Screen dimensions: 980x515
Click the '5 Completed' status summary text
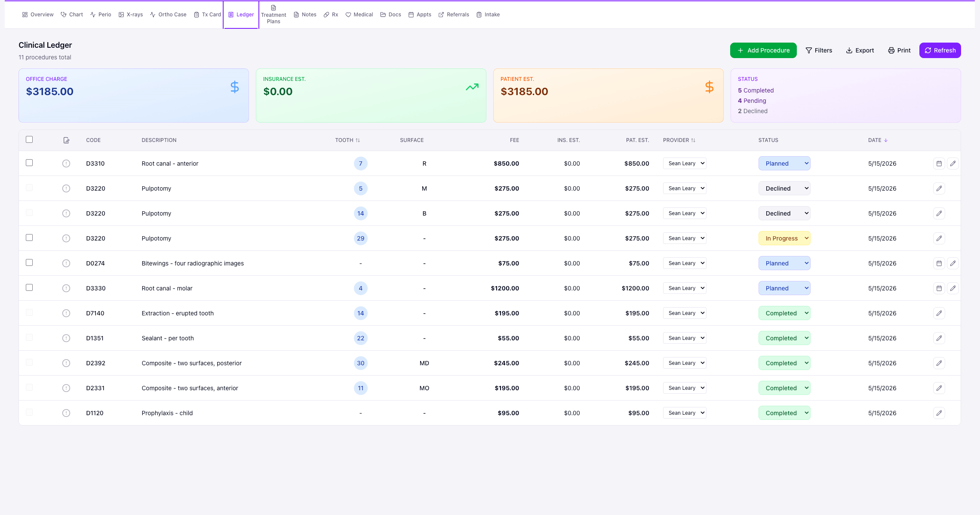[756, 90]
